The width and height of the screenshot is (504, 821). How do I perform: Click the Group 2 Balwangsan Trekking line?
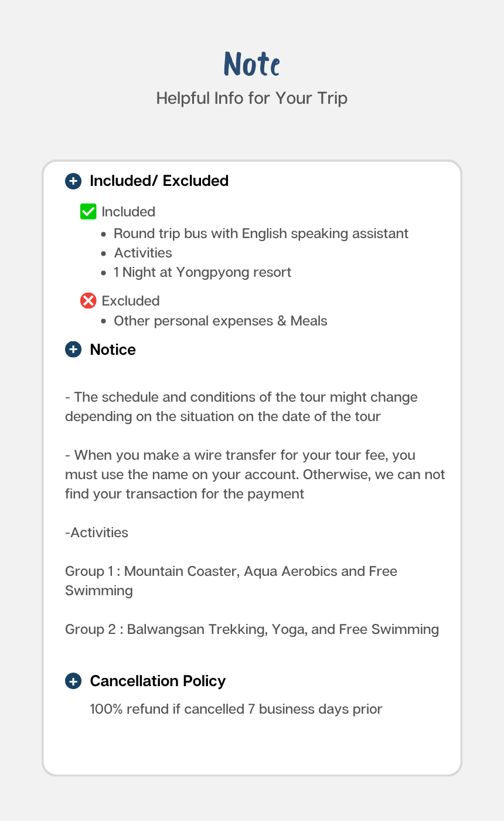click(252, 629)
